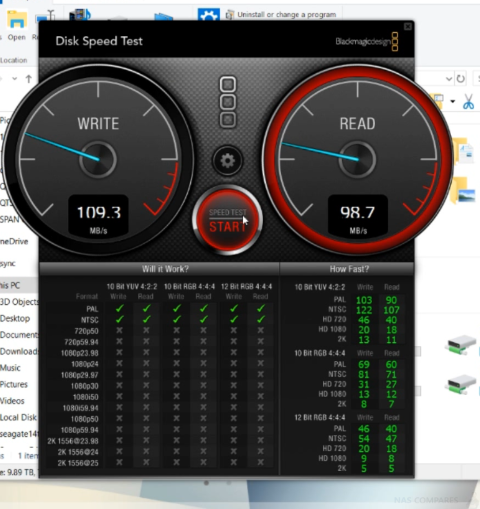Viewport: 480px width, 509px height.
Task: Open Videos in navigation pane
Action: tap(12, 401)
